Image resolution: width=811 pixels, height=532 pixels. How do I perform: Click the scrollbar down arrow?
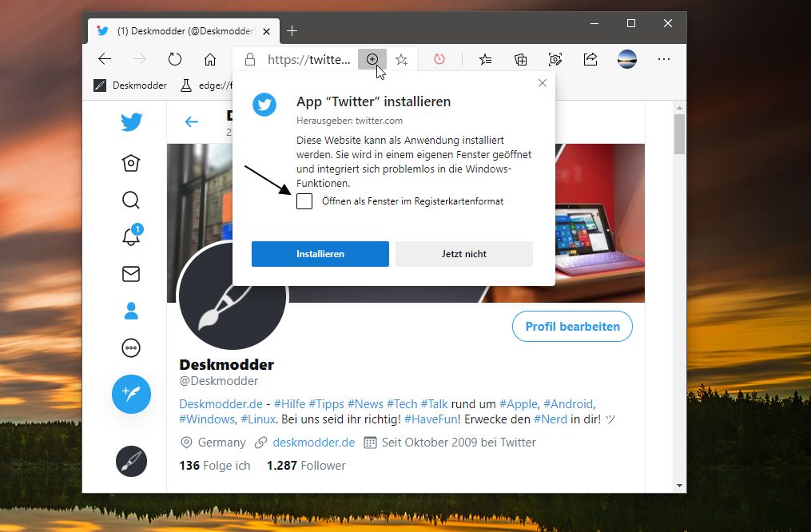point(679,486)
